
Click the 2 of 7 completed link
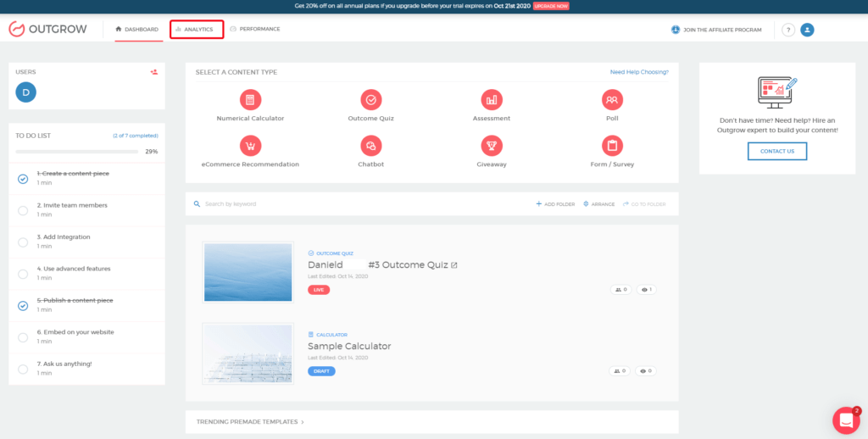(x=136, y=136)
